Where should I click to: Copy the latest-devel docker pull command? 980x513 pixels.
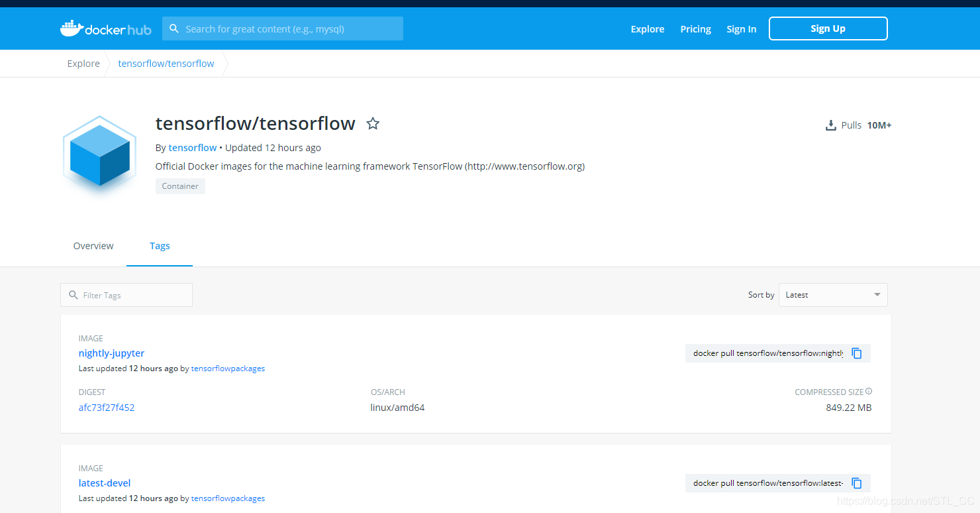[857, 483]
